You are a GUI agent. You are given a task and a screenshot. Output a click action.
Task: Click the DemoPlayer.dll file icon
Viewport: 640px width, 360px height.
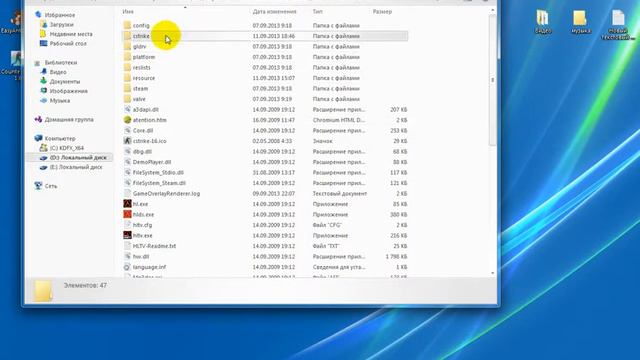point(127,162)
